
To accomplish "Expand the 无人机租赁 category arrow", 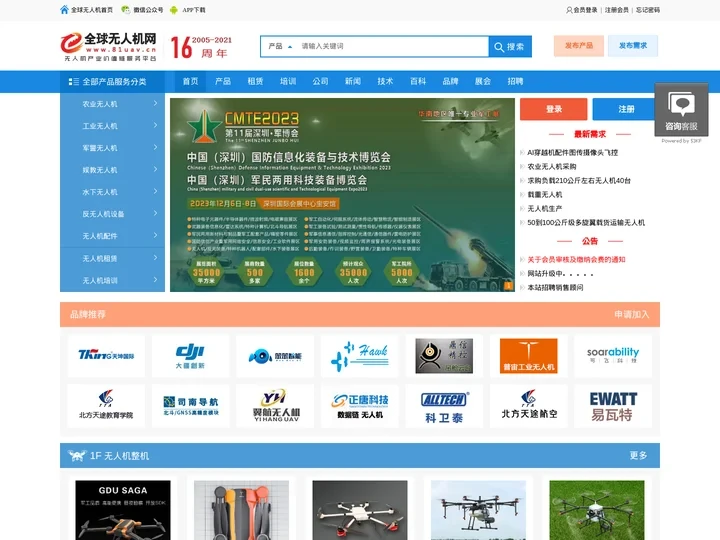I will pos(155,258).
